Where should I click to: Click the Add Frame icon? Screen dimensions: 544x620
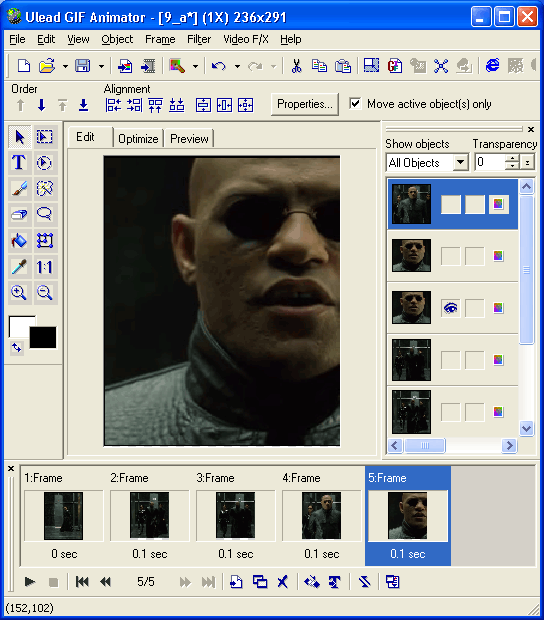236,582
